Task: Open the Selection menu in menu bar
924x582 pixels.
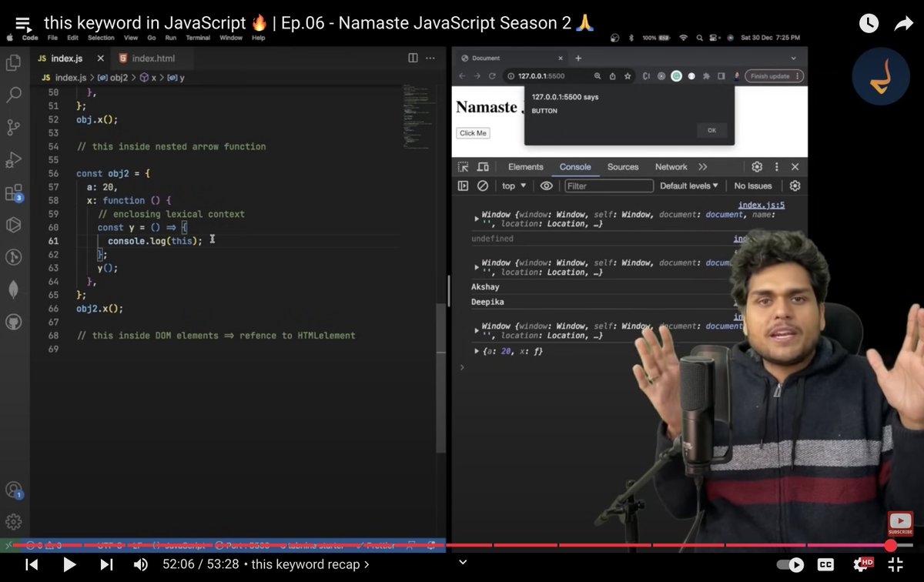Action: [x=101, y=38]
